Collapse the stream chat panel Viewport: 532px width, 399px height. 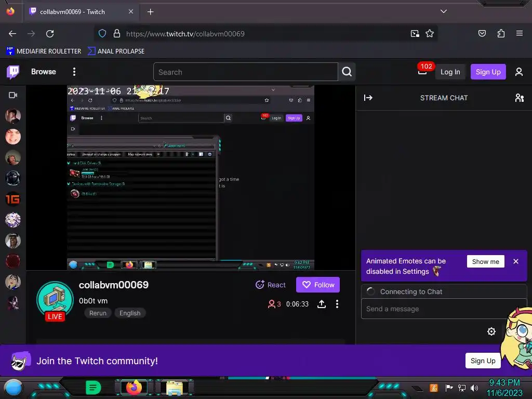pyautogui.click(x=368, y=98)
